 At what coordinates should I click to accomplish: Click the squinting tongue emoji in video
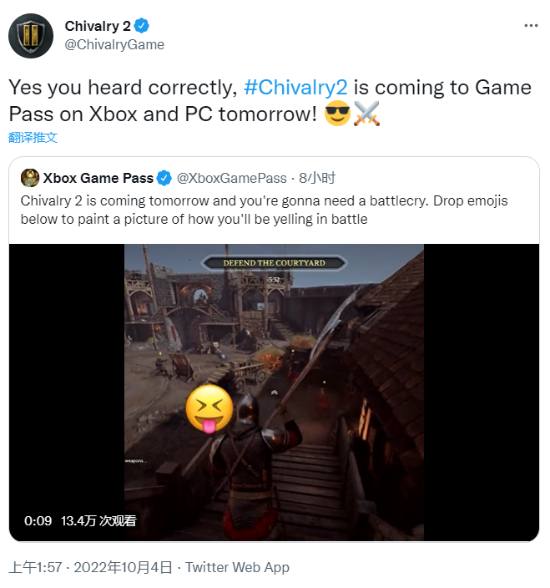tap(210, 409)
